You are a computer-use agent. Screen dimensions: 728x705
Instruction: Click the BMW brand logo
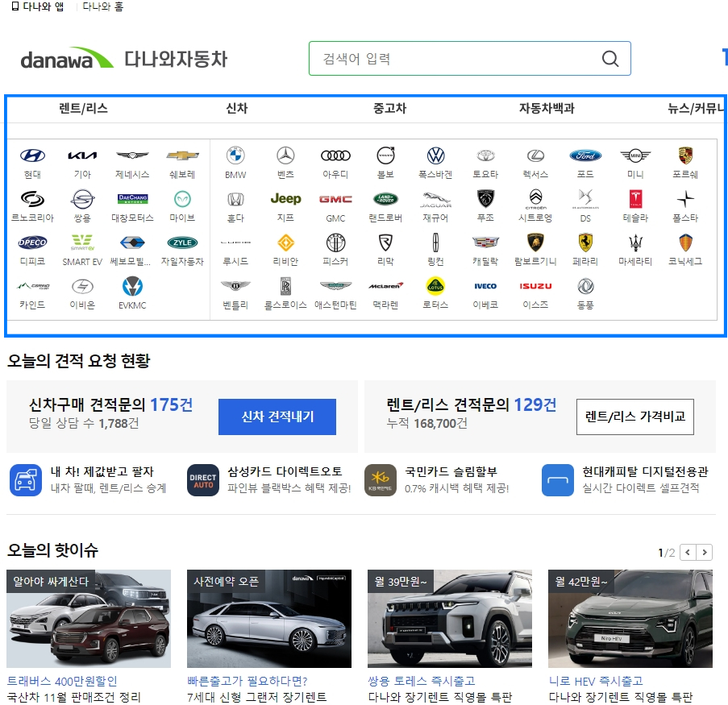tap(235, 156)
